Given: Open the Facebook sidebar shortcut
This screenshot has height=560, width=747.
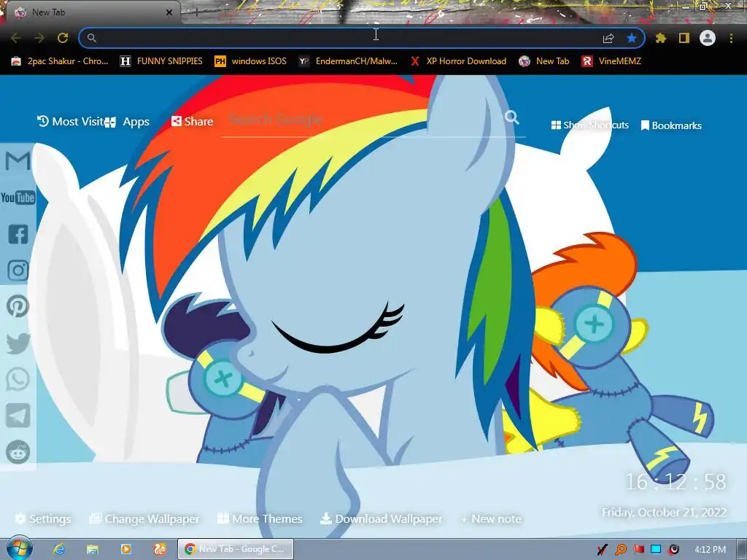Looking at the screenshot, I should [18, 234].
